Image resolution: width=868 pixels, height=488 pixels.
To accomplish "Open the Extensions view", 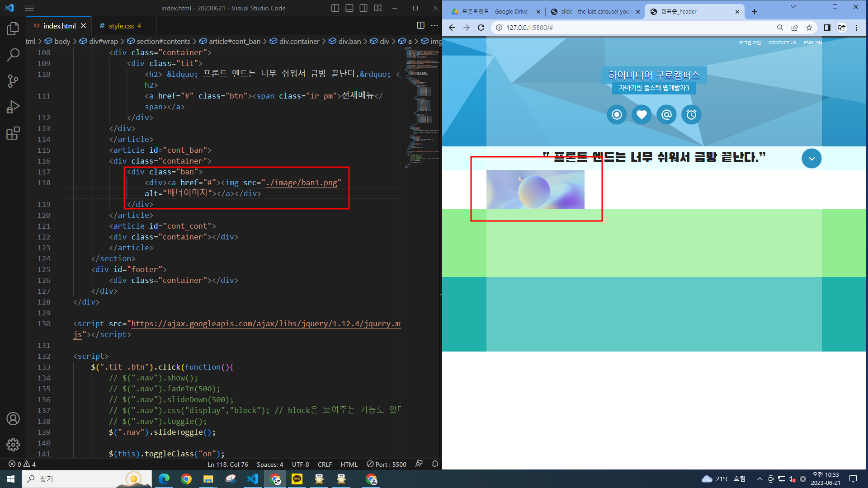I will click(x=13, y=133).
